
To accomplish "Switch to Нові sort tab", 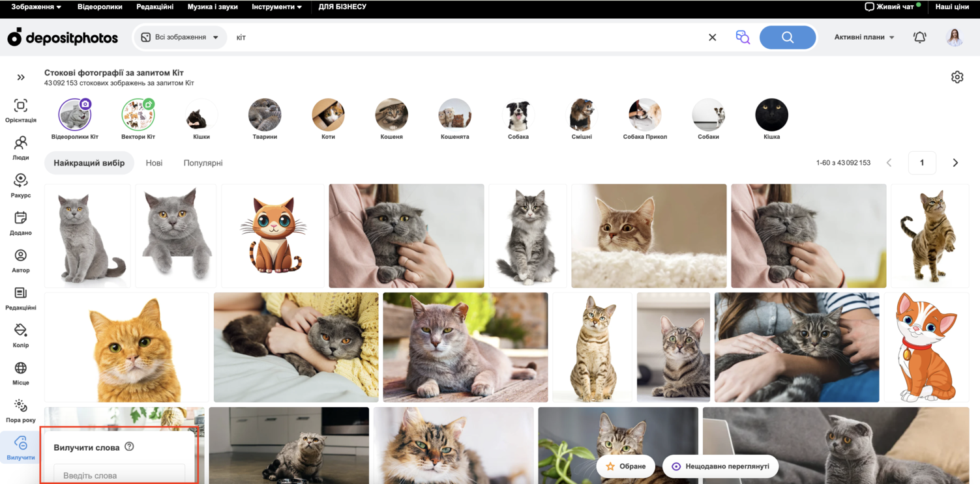I will pyautogui.click(x=154, y=163).
